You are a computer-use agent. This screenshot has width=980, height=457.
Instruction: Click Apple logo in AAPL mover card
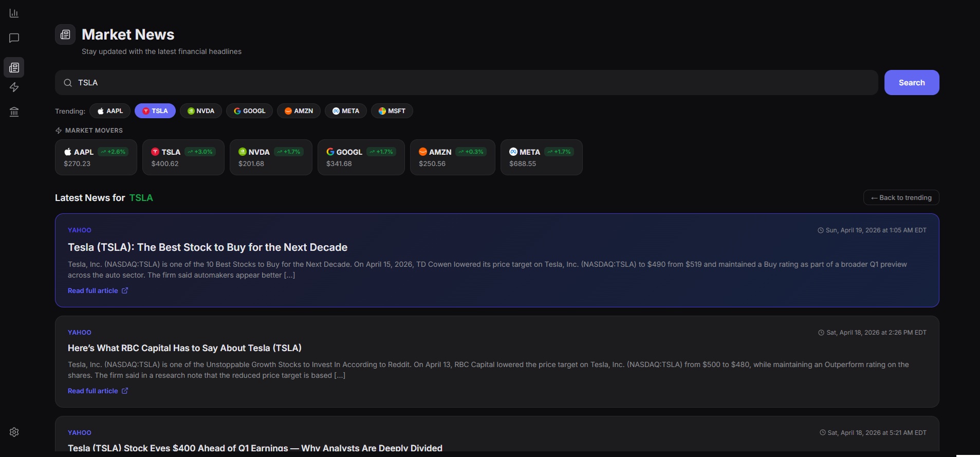(x=68, y=152)
